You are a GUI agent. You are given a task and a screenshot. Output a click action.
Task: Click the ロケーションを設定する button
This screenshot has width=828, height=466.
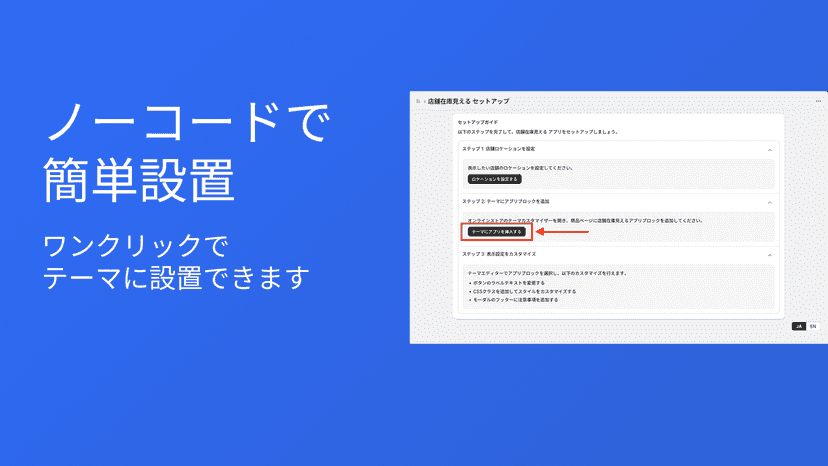tap(494, 179)
